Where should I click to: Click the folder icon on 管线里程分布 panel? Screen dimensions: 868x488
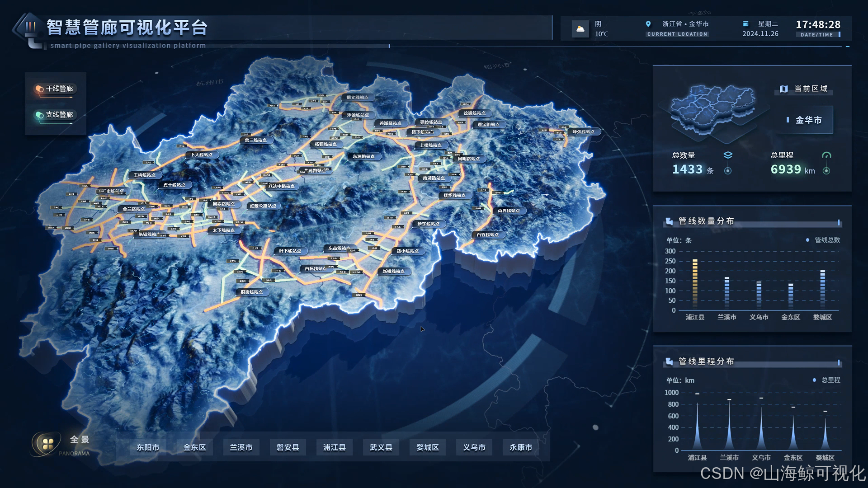669,361
